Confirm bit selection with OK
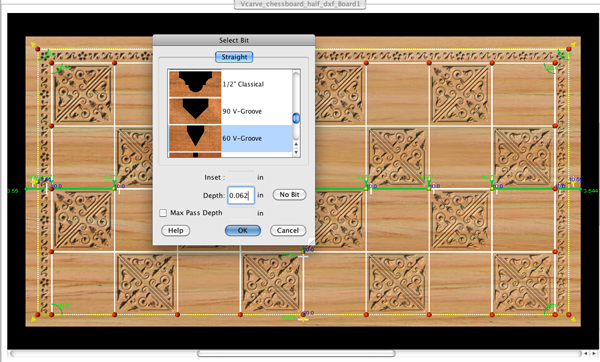Viewport: 600px width, 362px height. [243, 230]
